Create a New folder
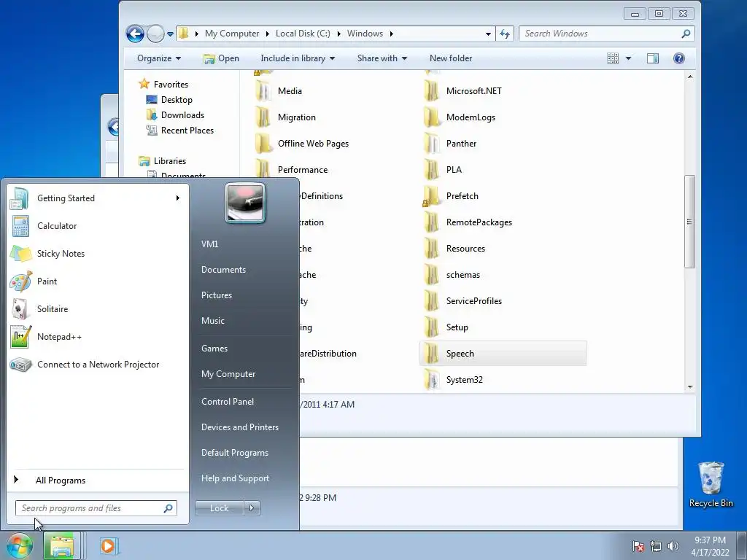The image size is (747, 560). click(451, 58)
